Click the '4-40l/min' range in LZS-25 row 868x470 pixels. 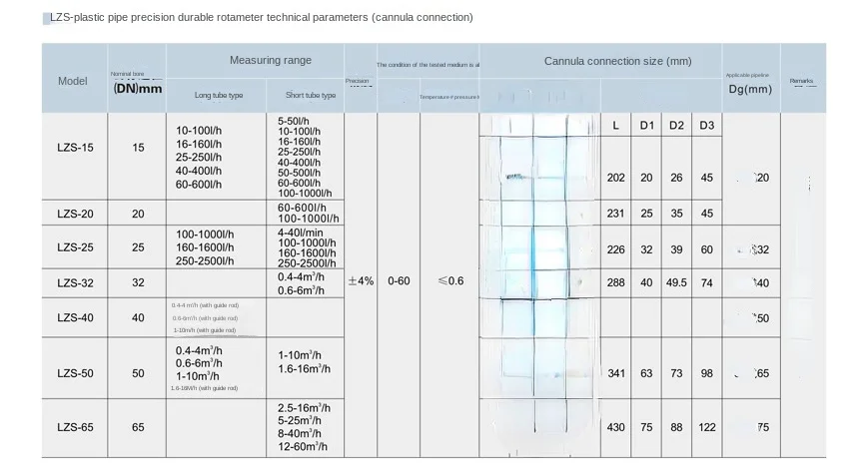point(300,233)
